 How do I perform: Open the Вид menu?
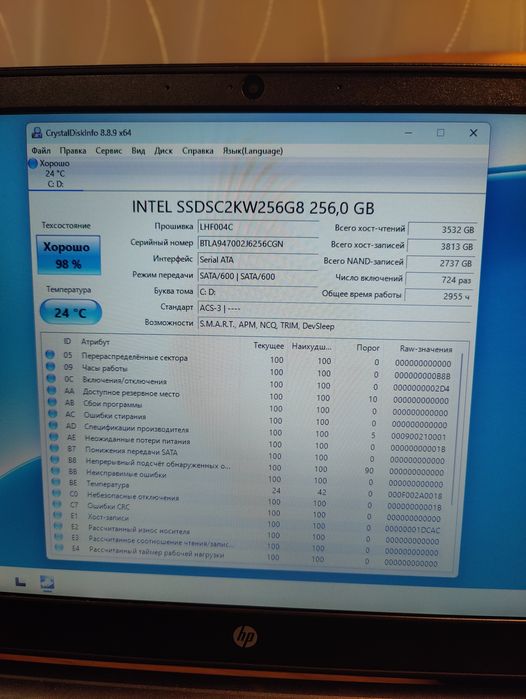click(x=138, y=151)
